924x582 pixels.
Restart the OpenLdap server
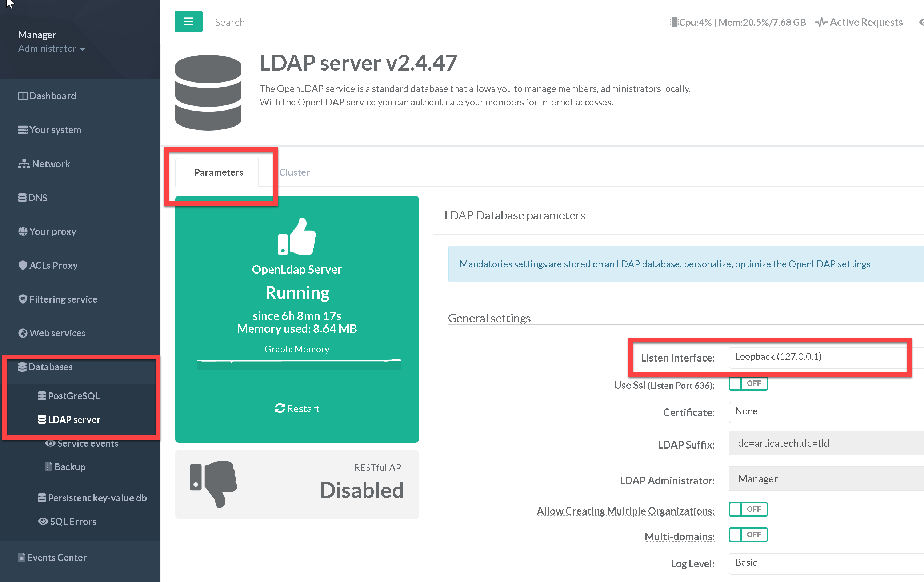point(297,408)
